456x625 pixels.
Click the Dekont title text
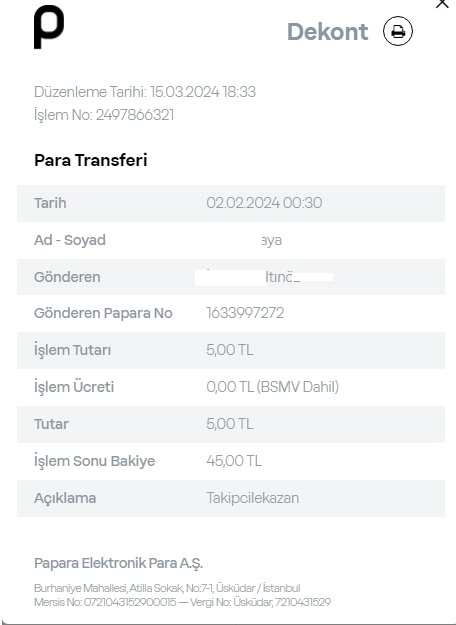tap(327, 31)
